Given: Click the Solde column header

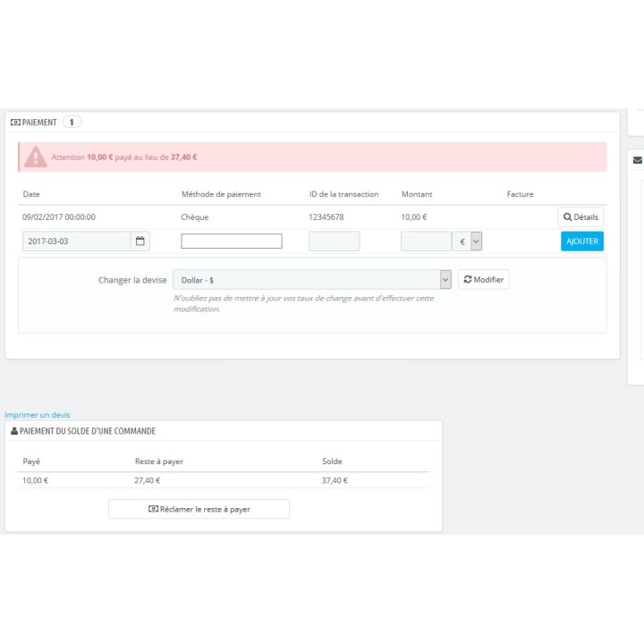Looking at the screenshot, I should tap(332, 462).
